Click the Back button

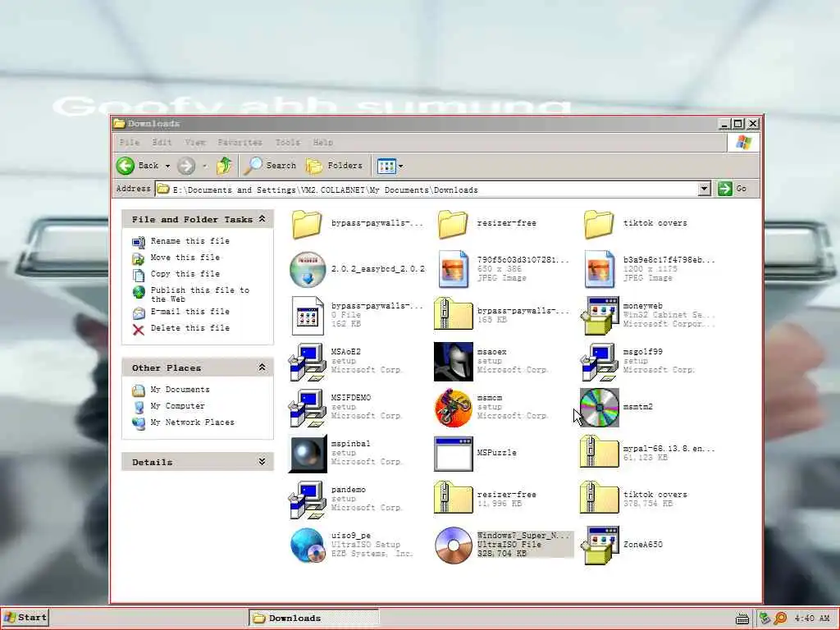click(x=138, y=166)
